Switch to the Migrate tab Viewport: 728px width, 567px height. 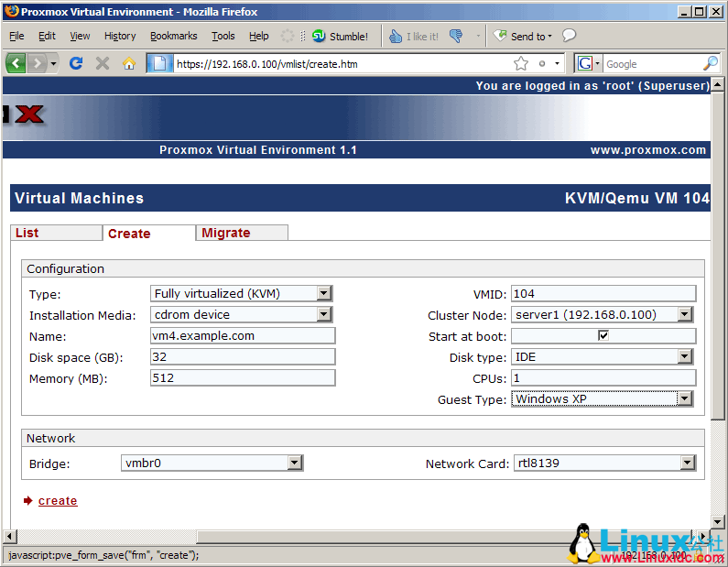coord(226,233)
